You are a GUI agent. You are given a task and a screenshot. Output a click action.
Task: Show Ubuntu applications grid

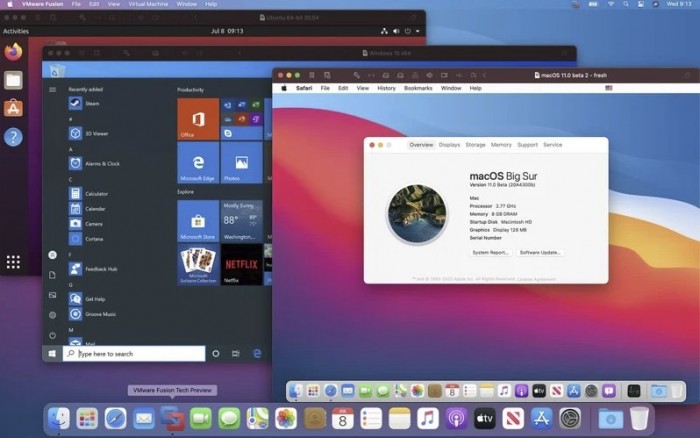pyautogui.click(x=13, y=262)
